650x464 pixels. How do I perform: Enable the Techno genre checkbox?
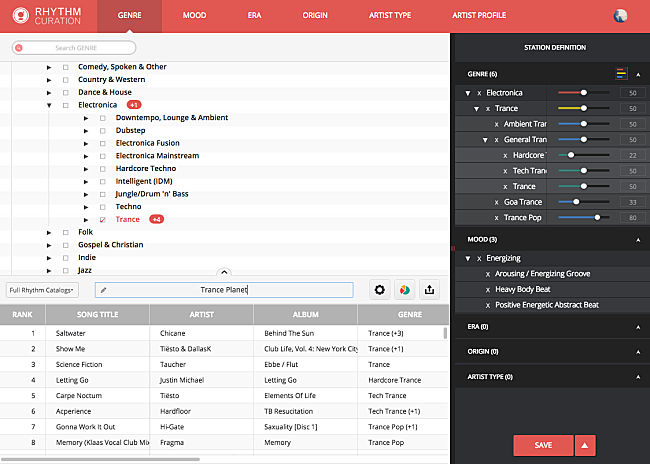pos(102,206)
